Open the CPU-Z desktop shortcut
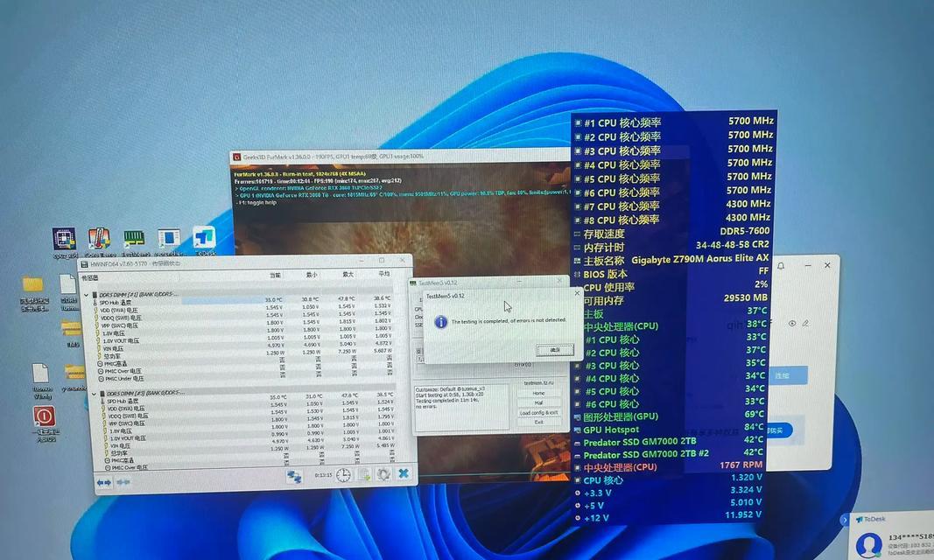The height and width of the screenshot is (560, 934). 64,239
